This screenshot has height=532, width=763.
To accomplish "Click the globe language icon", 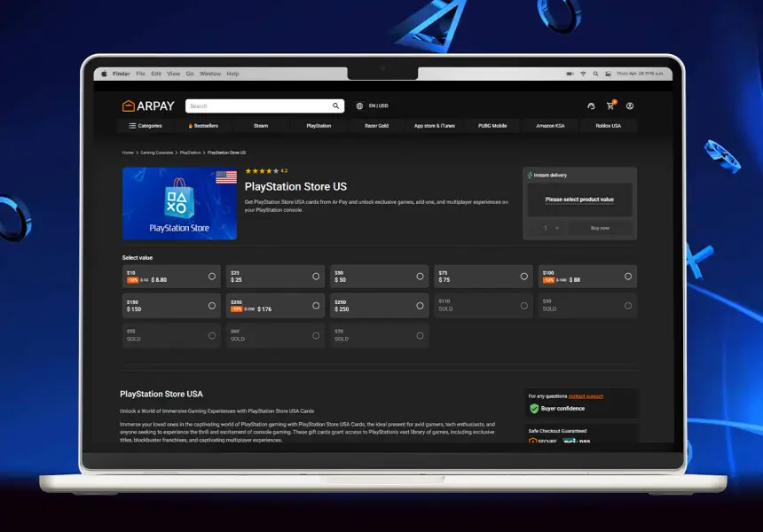I will pos(359,106).
